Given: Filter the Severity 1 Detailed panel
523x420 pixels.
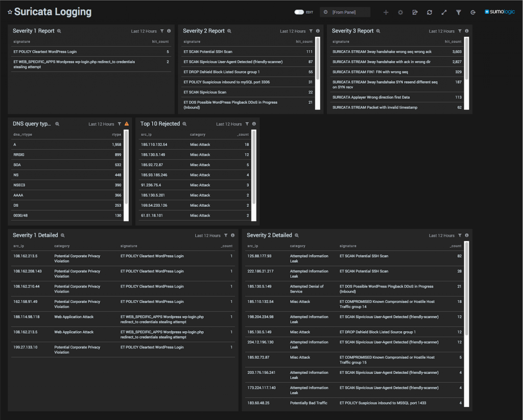Looking at the screenshot, I should coord(226,236).
